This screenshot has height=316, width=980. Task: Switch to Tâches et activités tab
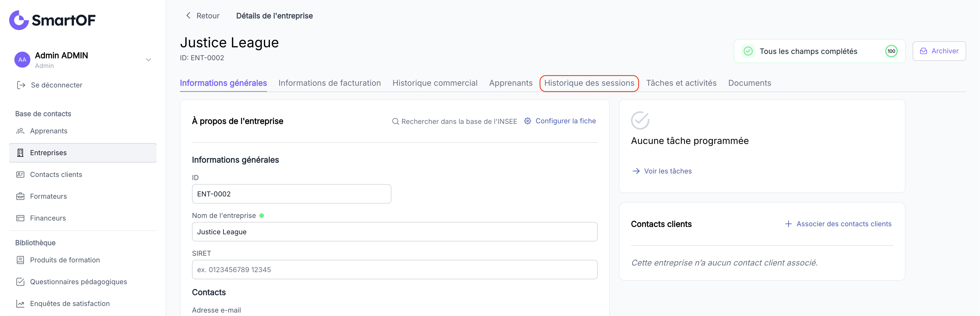(681, 83)
